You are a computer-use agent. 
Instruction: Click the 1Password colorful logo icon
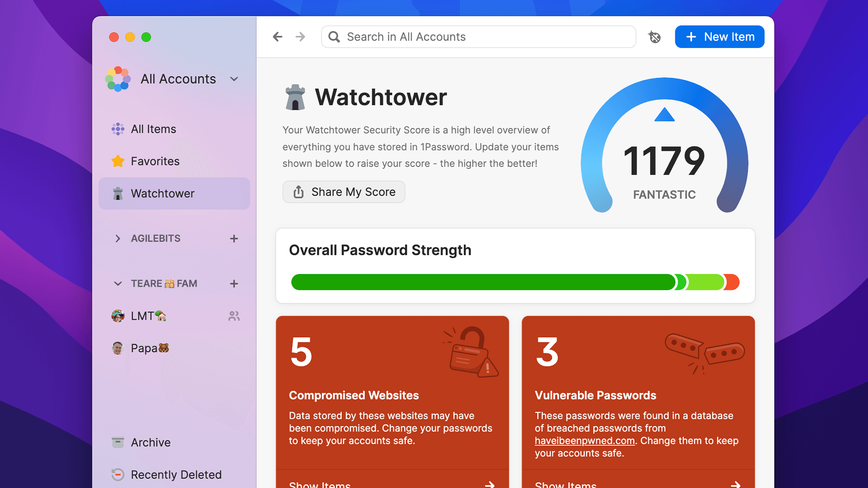(x=118, y=78)
